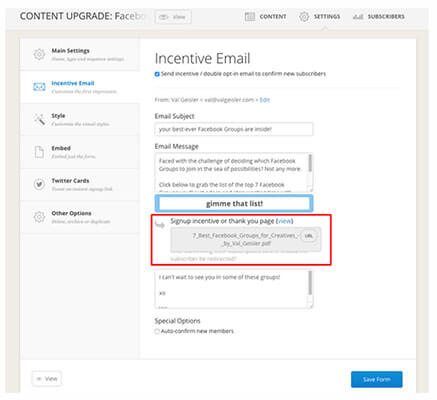This screenshot has width=437, height=400.
Task: Click the redirect arrow icon beside Signup incentive
Action: (160, 225)
